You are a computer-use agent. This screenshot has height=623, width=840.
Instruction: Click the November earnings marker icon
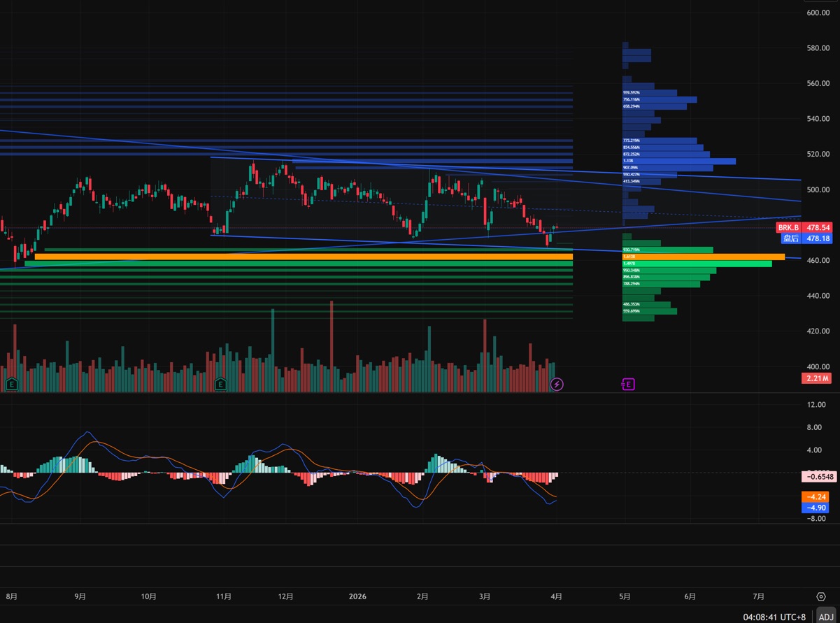pos(221,384)
